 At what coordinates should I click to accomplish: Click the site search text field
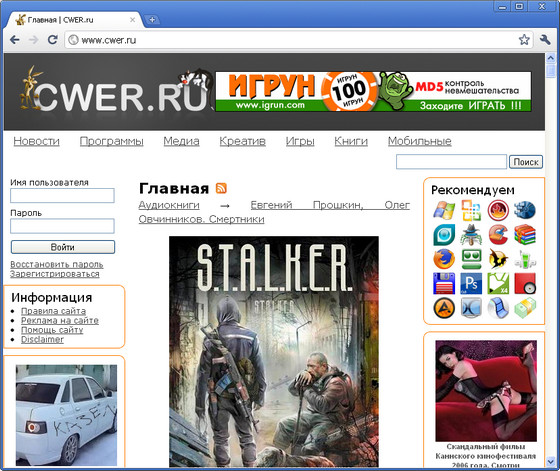(451, 162)
